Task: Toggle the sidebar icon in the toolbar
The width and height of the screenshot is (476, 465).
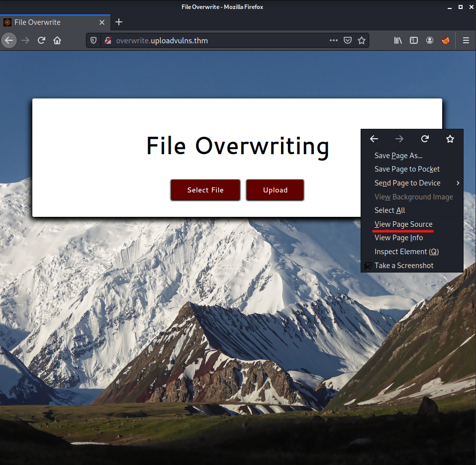Action: pos(414,40)
